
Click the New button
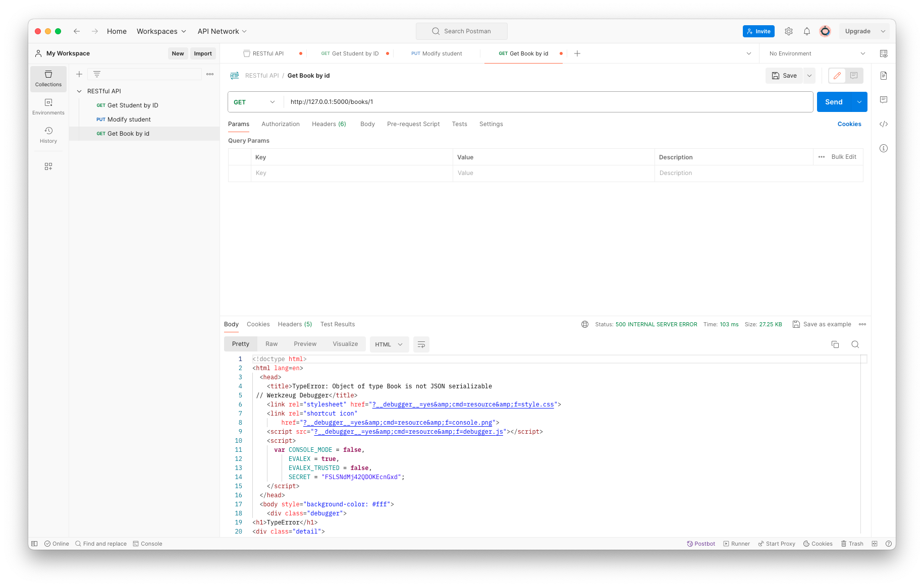tap(178, 53)
